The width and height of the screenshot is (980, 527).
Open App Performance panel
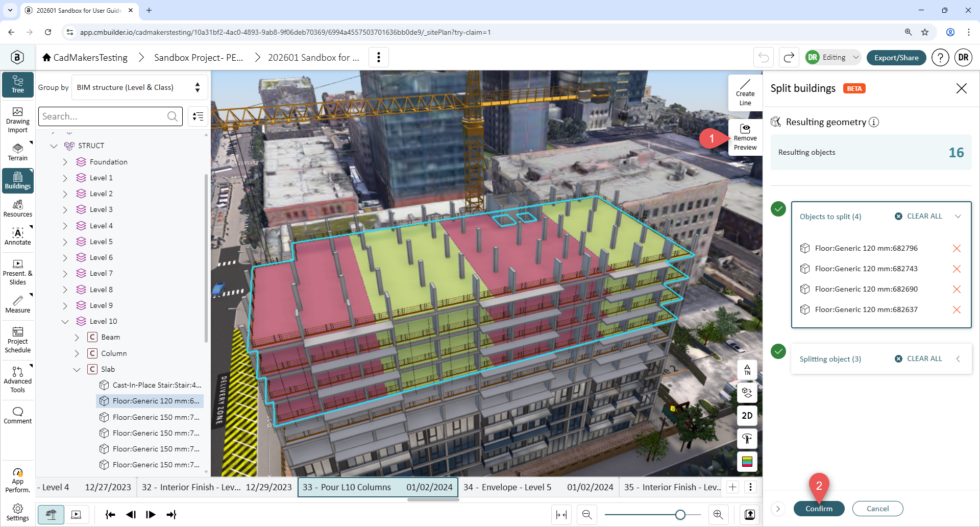point(18,480)
